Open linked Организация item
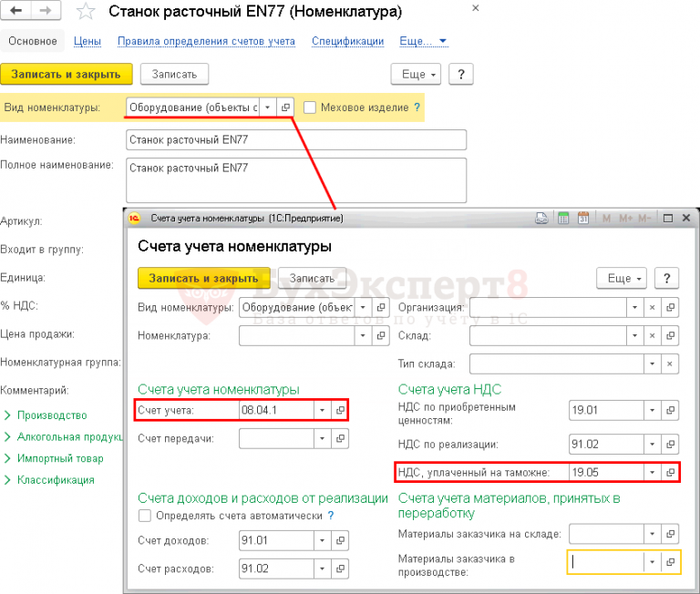 [x=670, y=308]
